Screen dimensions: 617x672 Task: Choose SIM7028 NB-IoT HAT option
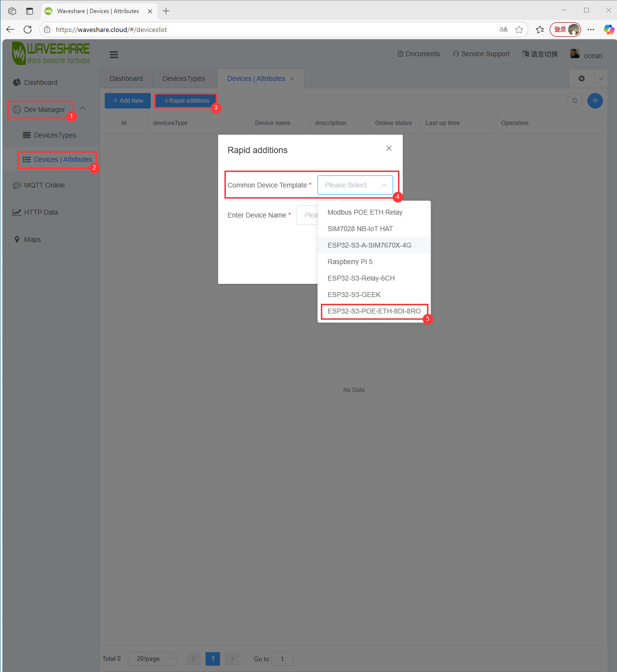coord(374,229)
